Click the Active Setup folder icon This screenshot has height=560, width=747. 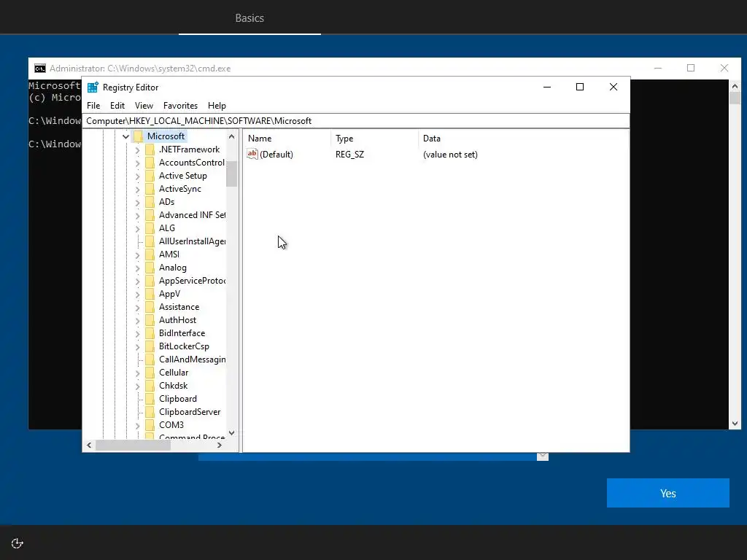[150, 176]
